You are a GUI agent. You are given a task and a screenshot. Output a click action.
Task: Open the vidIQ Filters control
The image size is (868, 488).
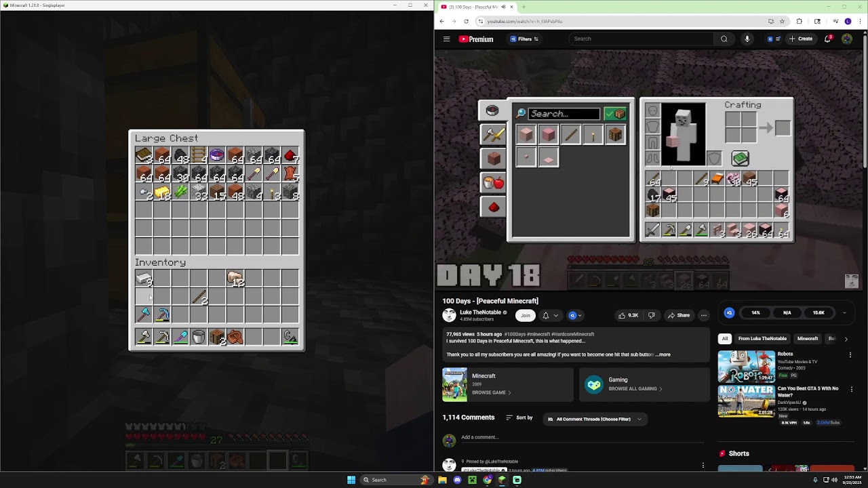click(524, 39)
